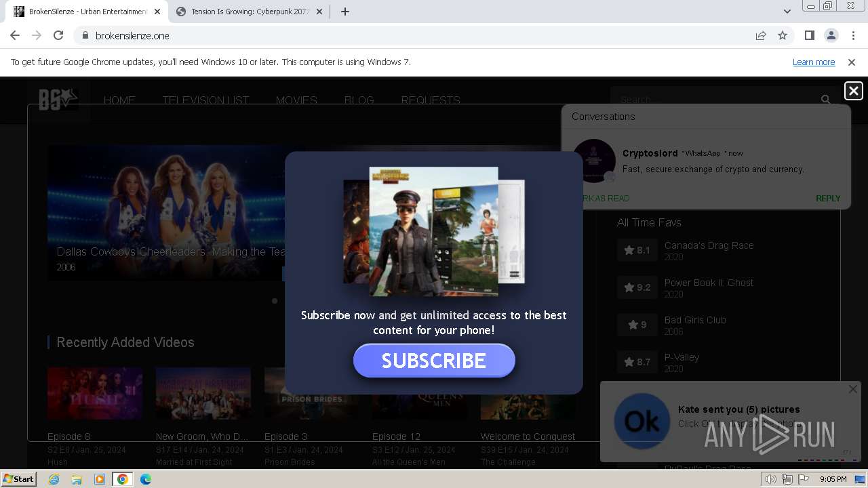Screen dimensions: 868x488
Task: Click Learn more about Chrome updates
Action: [814, 62]
